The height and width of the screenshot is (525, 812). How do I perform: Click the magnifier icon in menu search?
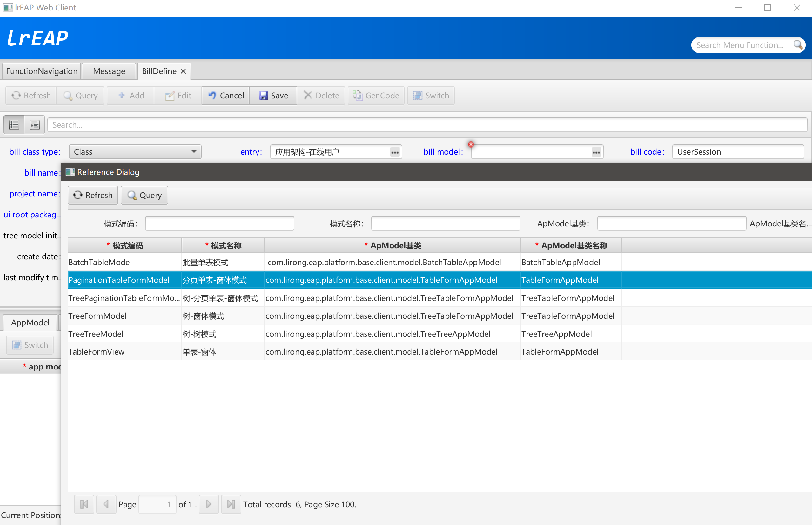pos(797,45)
